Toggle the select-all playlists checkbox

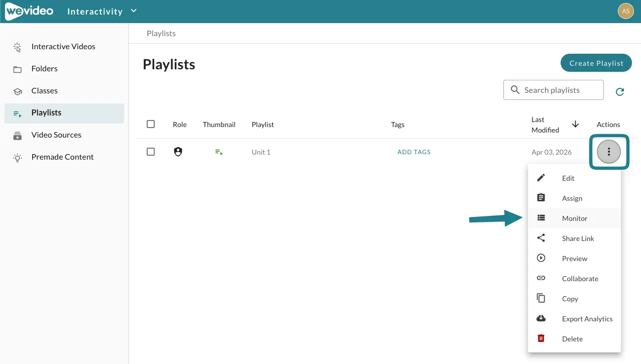point(151,124)
